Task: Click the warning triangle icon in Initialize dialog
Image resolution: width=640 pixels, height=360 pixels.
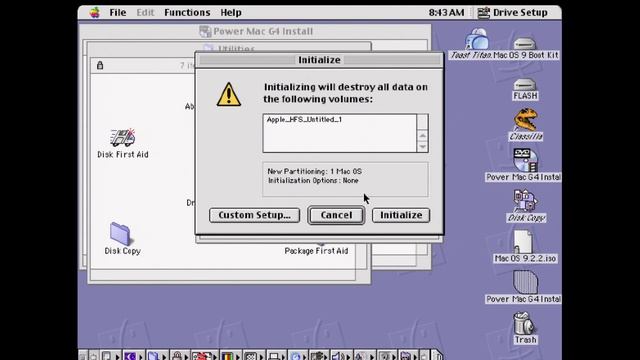Action: (229, 95)
